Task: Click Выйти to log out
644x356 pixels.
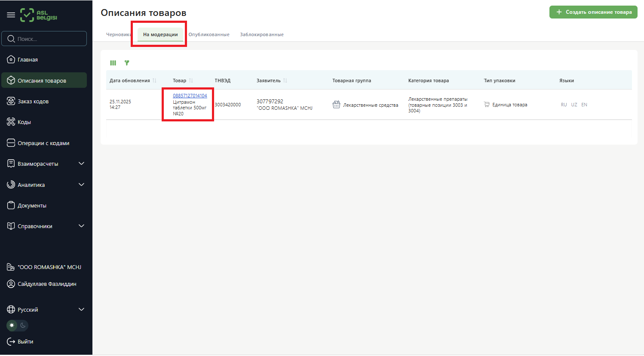Action: pos(25,342)
